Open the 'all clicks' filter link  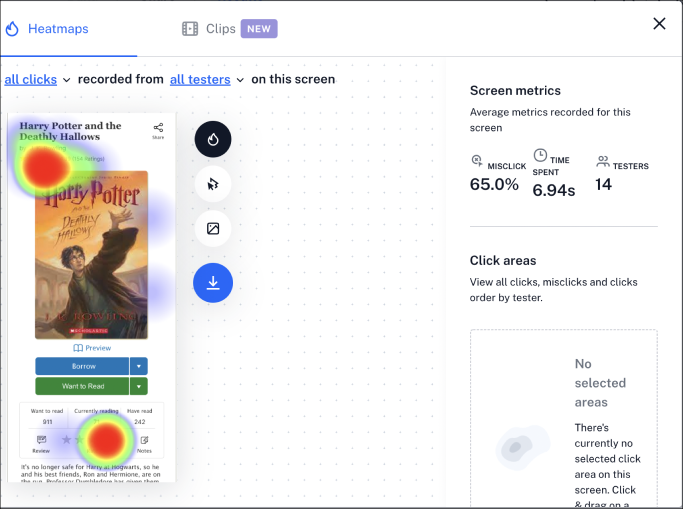[x=30, y=79]
